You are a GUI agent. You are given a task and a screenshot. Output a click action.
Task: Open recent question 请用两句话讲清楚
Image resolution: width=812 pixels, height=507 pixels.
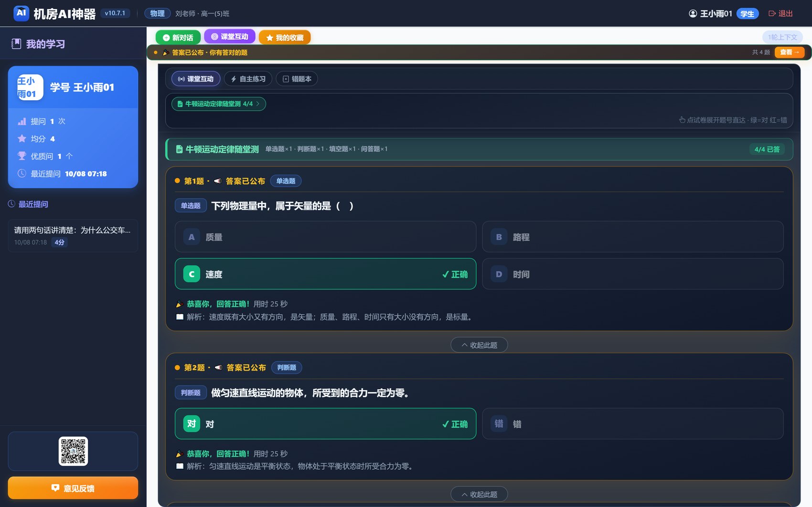(73, 236)
